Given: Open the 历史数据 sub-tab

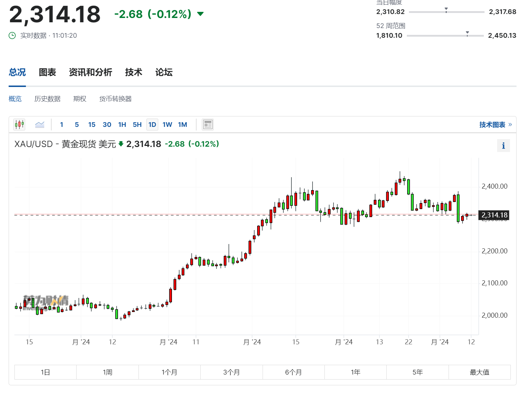Looking at the screenshot, I should (47, 99).
